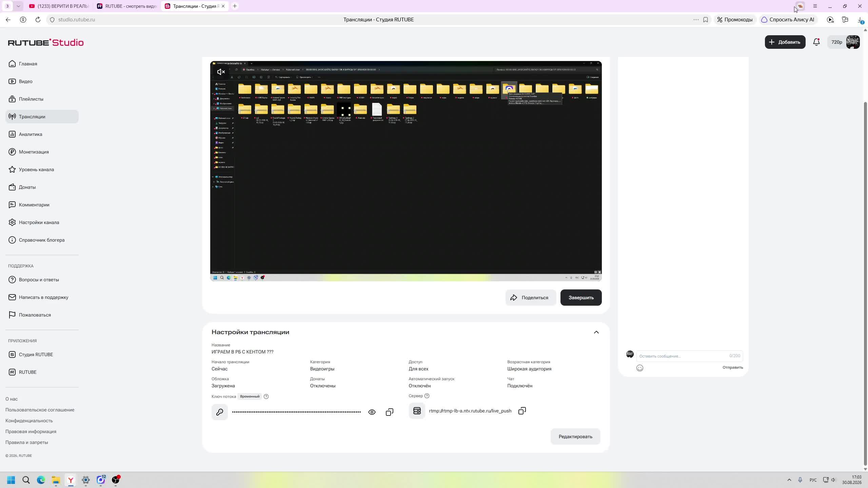Click the server icon beside RTMP URL

click(x=417, y=411)
